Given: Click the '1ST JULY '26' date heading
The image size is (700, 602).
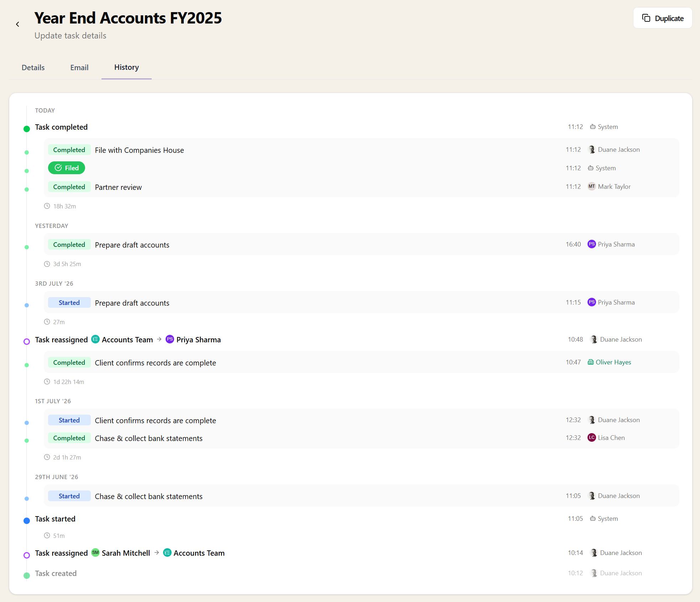Looking at the screenshot, I should coord(53,401).
